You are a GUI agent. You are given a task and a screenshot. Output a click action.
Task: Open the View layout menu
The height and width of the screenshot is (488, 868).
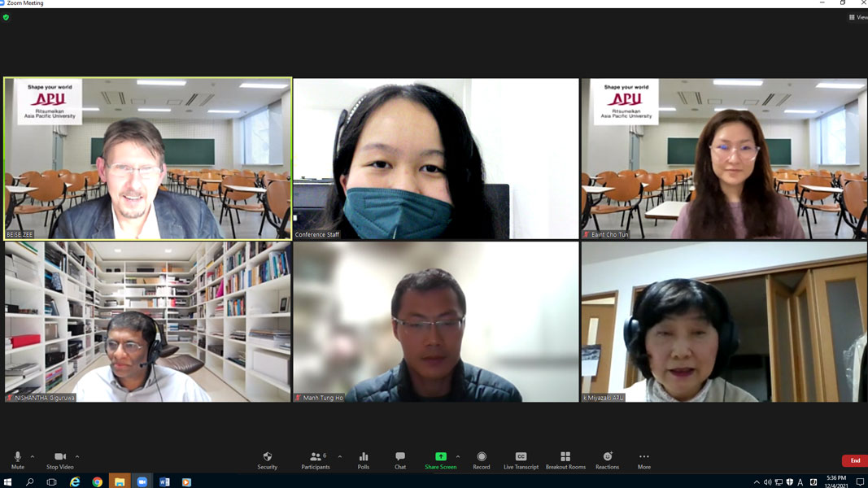pos(857,17)
